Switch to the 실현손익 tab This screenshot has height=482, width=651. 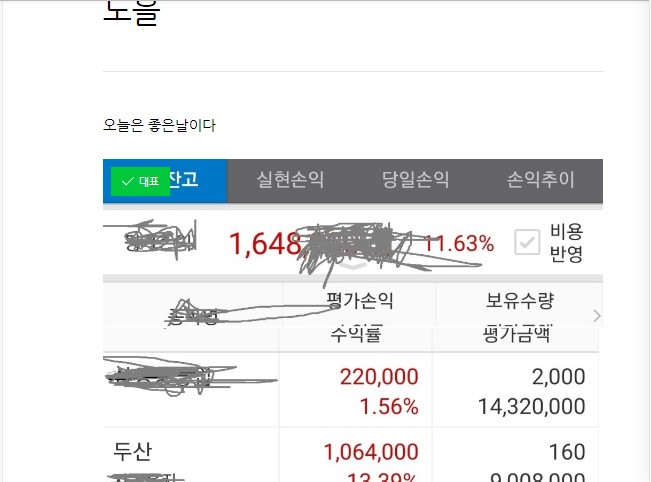tap(290, 180)
